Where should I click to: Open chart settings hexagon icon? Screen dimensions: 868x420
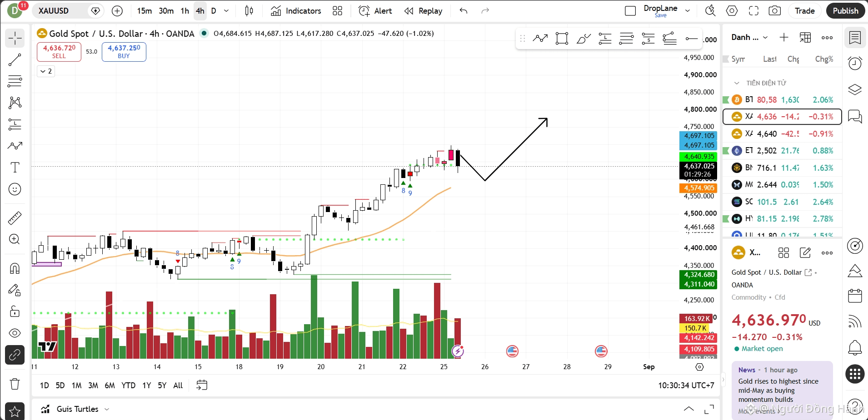click(x=732, y=11)
